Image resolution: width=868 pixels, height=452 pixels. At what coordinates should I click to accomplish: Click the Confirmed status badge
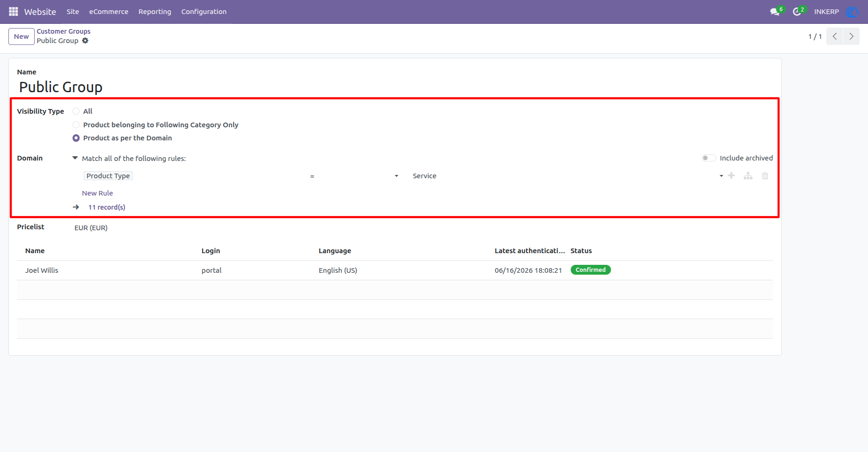point(590,270)
